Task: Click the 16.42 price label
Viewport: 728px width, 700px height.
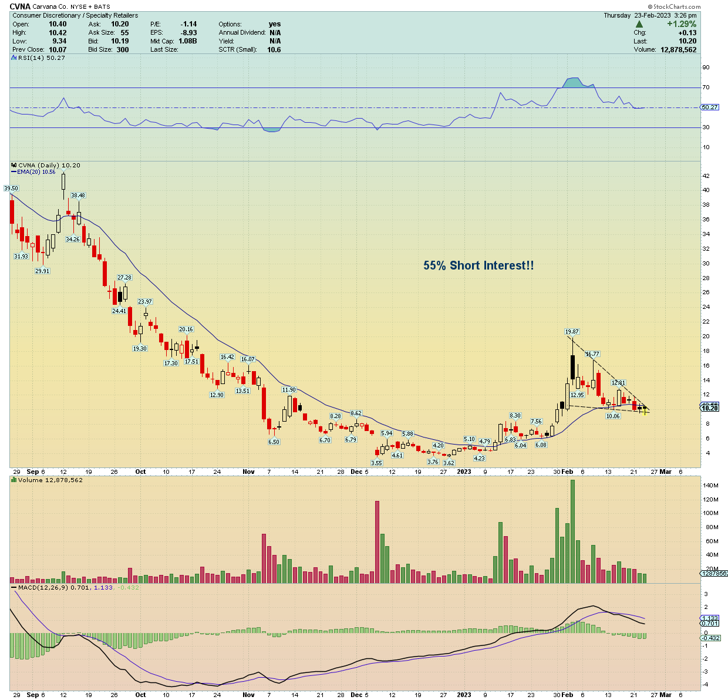Action: pyautogui.click(x=227, y=357)
